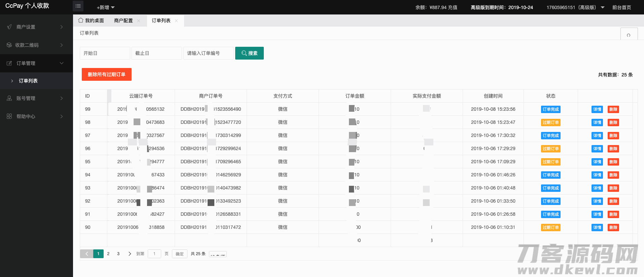Open the +新增 dropdown menu
This screenshot has width=644, height=277.
pyautogui.click(x=105, y=7)
